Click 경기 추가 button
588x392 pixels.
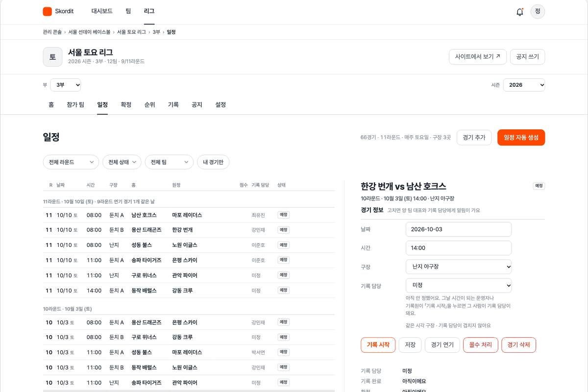[x=474, y=138]
